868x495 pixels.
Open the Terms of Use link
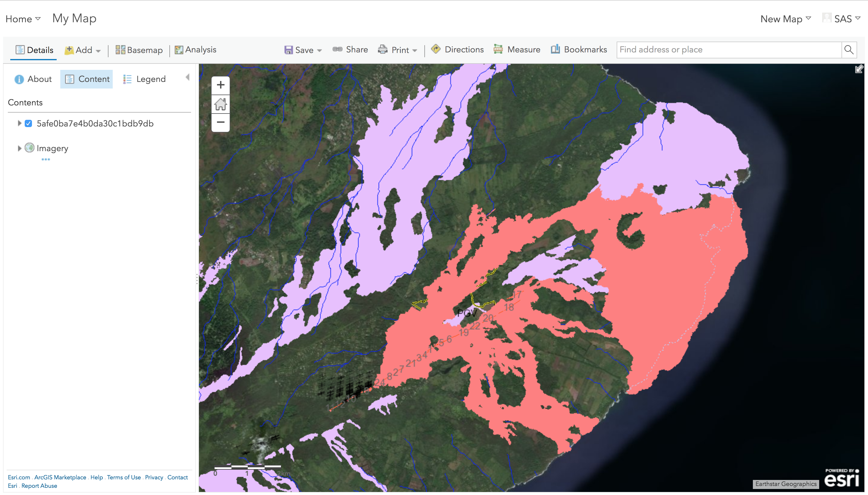pyautogui.click(x=124, y=477)
